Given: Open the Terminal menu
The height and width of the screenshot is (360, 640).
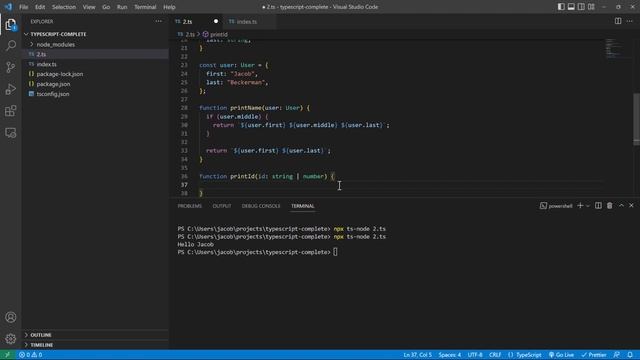Looking at the screenshot, I should [145, 7].
